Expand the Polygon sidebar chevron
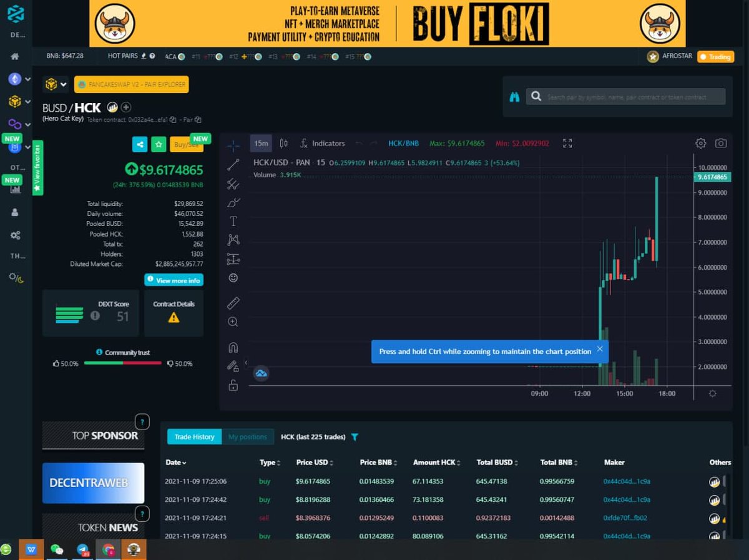 (x=27, y=125)
